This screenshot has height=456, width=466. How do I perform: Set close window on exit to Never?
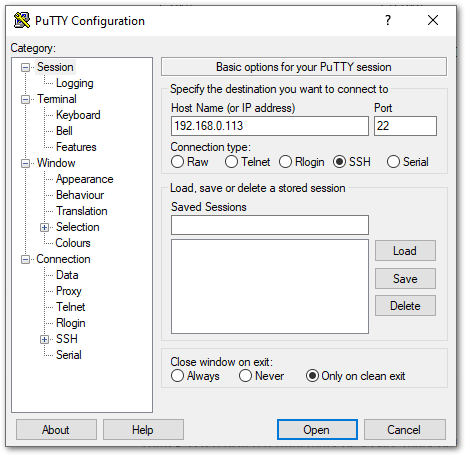245,376
